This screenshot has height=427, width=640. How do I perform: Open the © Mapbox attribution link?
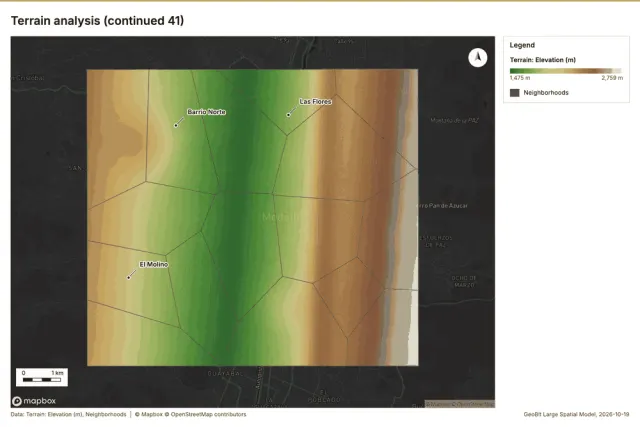coord(149,414)
